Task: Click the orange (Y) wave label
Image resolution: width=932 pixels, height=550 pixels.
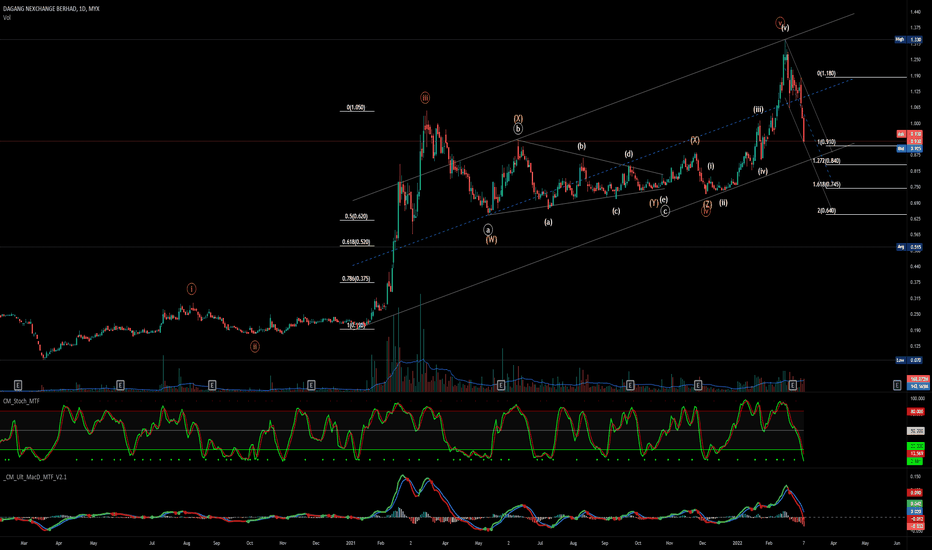Action: click(x=654, y=203)
